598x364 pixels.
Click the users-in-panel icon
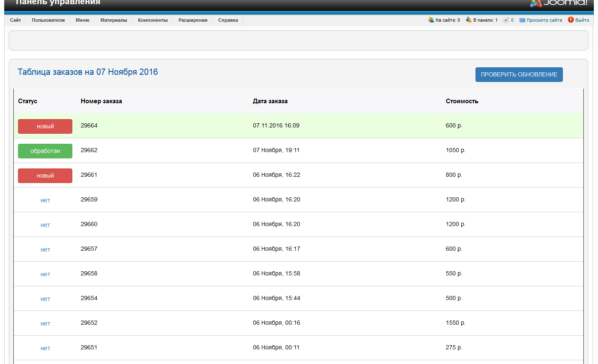tap(468, 20)
